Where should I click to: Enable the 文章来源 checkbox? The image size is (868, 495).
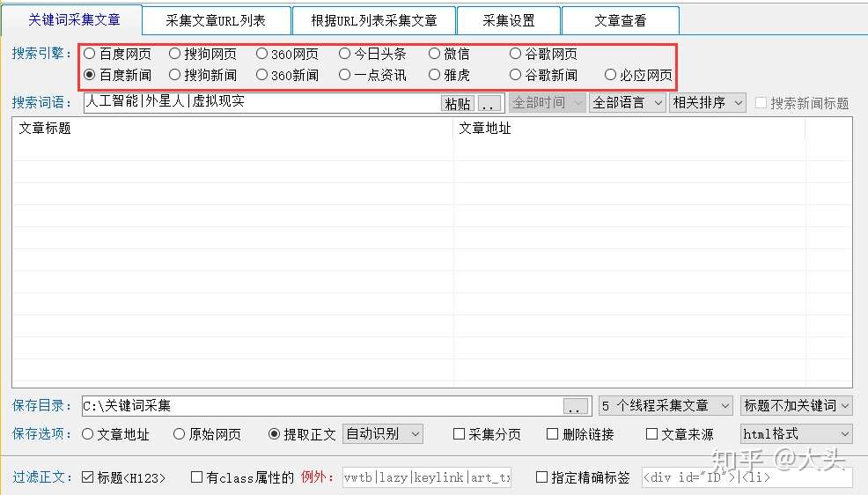(x=651, y=434)
